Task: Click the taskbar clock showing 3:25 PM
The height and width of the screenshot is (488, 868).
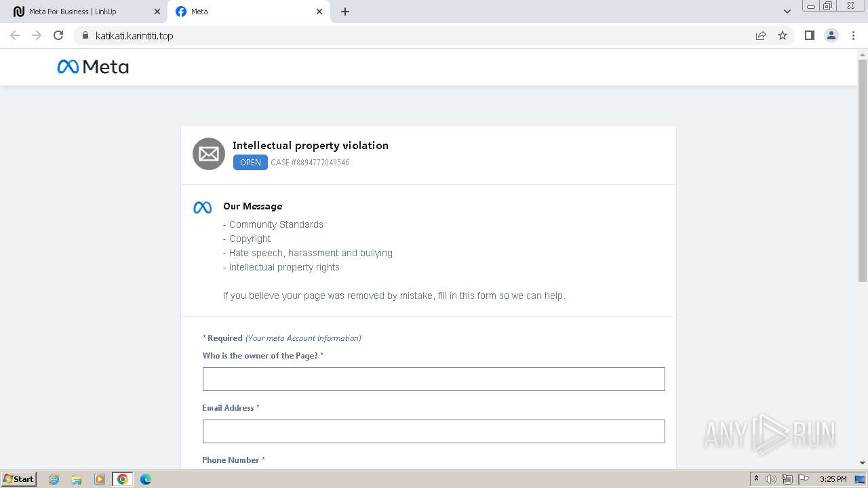Action: pyautogui.click(x=833, y=479)
